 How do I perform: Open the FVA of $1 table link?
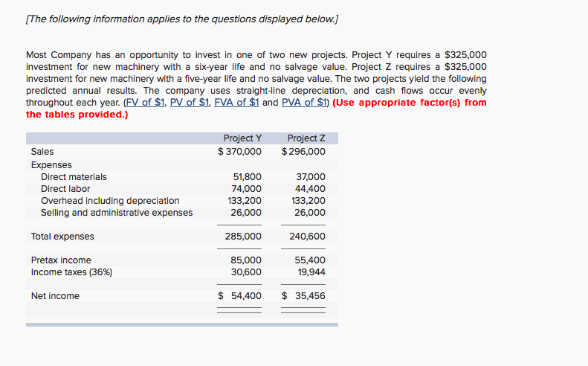coord(236,103)
